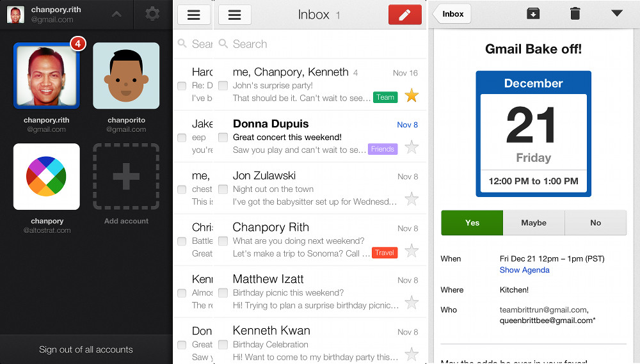Click the red 4 unread badge

point(78,44)
